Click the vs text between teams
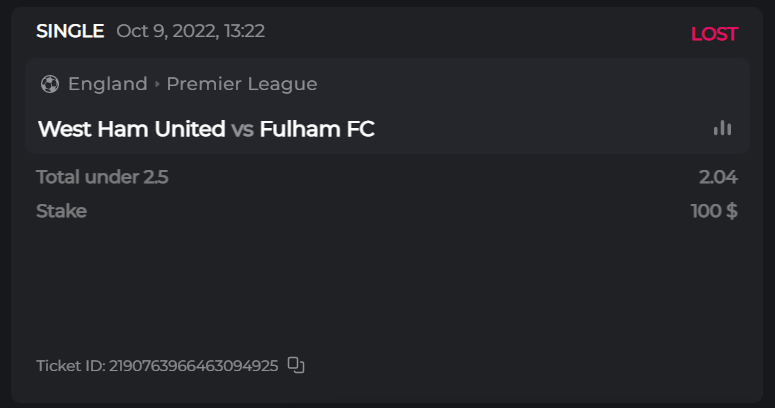 pyautogui.click(x=242, y=129)
